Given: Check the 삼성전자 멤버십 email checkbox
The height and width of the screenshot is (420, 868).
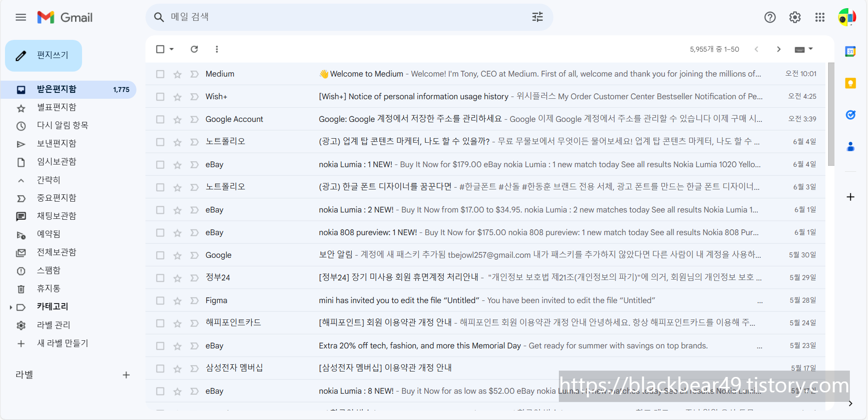Looking at the screenshot, I should click(x=160, y=368).
